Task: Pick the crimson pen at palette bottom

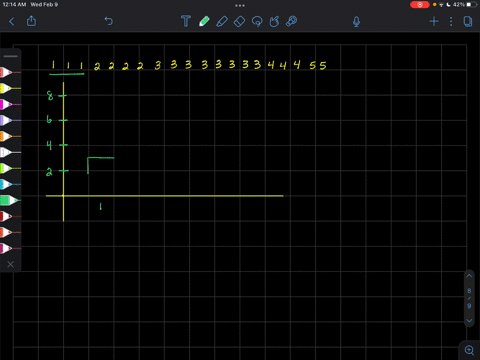Action: [x=10, y=248]
